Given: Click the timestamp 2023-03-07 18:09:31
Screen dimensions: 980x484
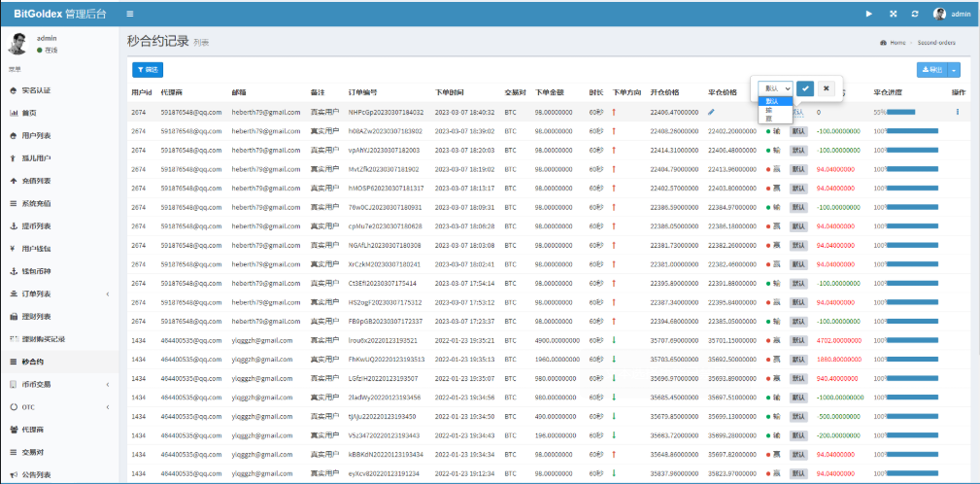Looking at the screenshot, I should pyautogui.click(x=465, y=207).
